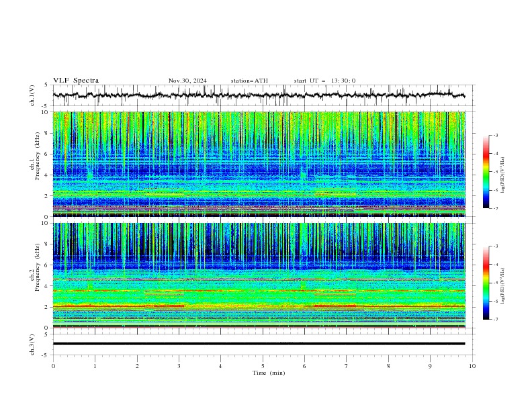This screenshot has width=532, height=411.
Task: Click the -3 label on ch.1 colorbar
Action: [x=495, y=135]
